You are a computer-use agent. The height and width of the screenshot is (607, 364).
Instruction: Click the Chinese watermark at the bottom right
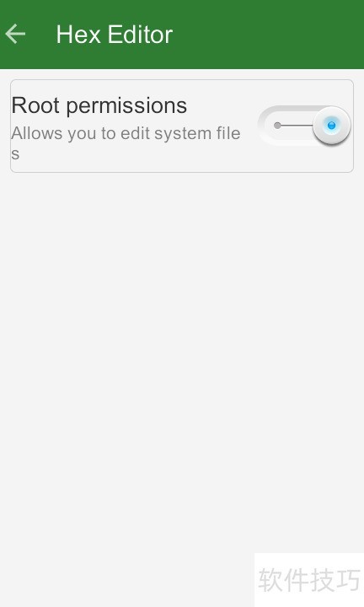309,579
